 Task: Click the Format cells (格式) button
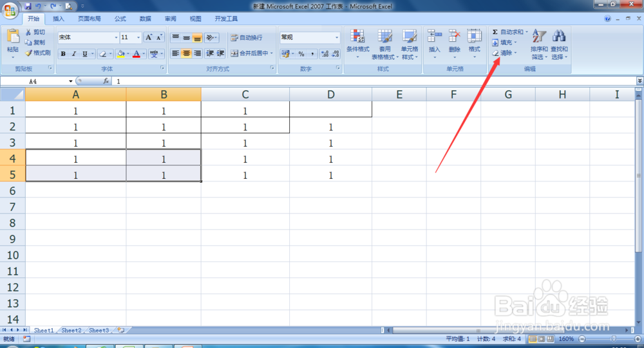pos(475,44)
